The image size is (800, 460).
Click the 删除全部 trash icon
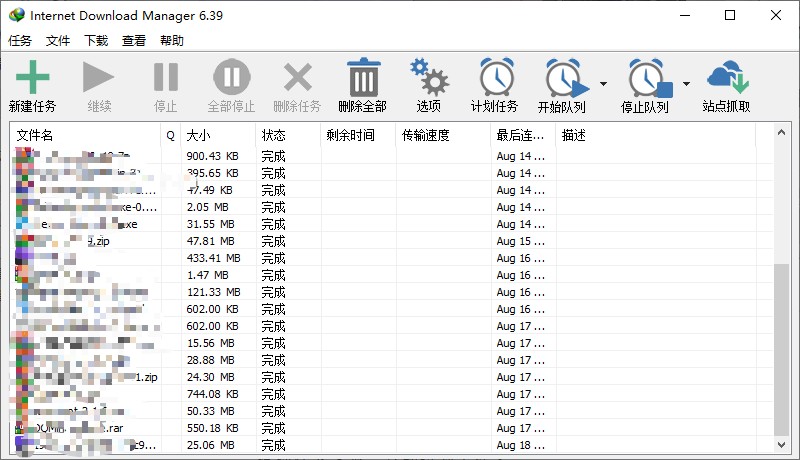[363, 78]
